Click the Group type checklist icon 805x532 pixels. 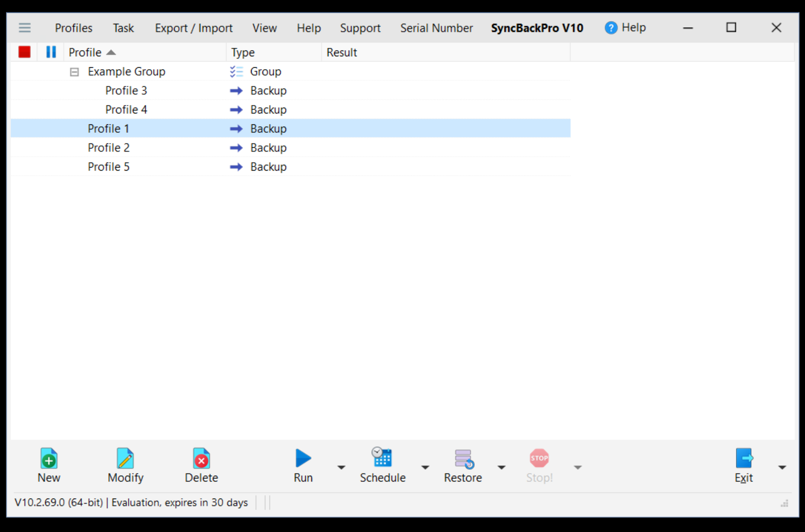236,71
